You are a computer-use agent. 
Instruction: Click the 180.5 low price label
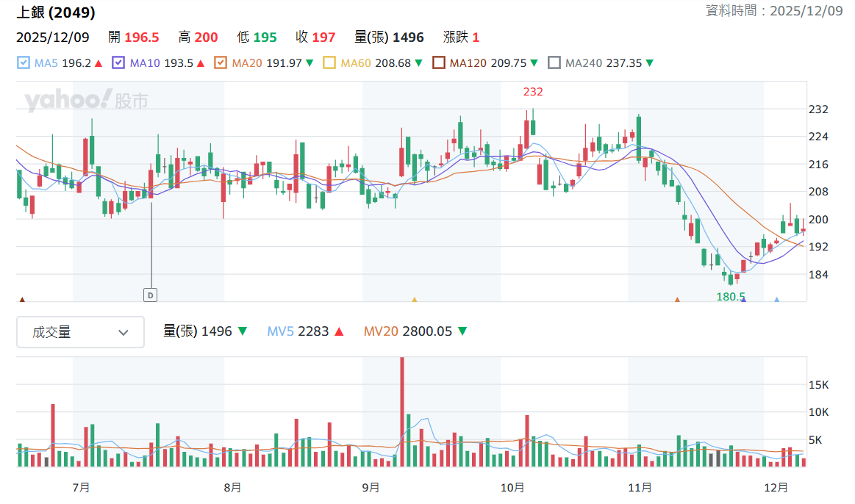pyautogui.click(x=731, y=296)
